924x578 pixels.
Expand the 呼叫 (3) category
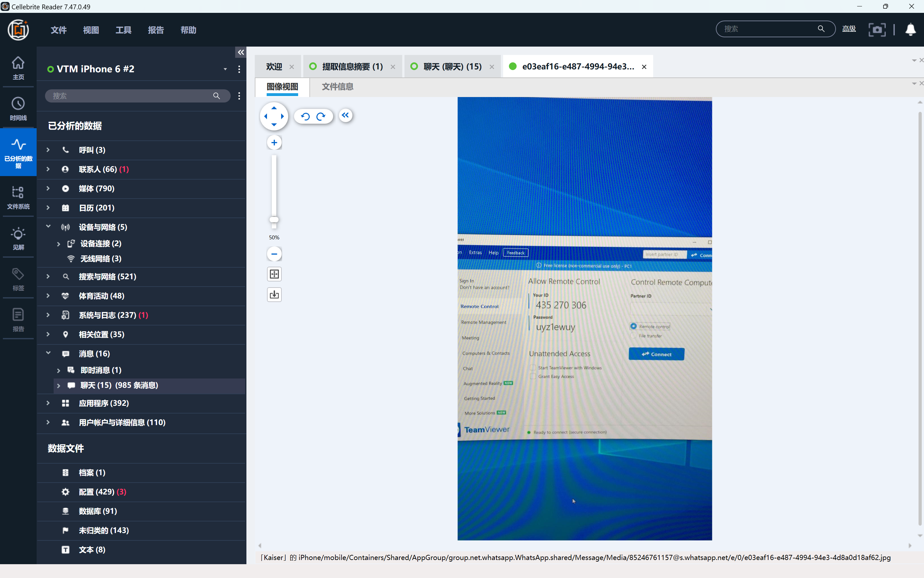tap(48, 150)
